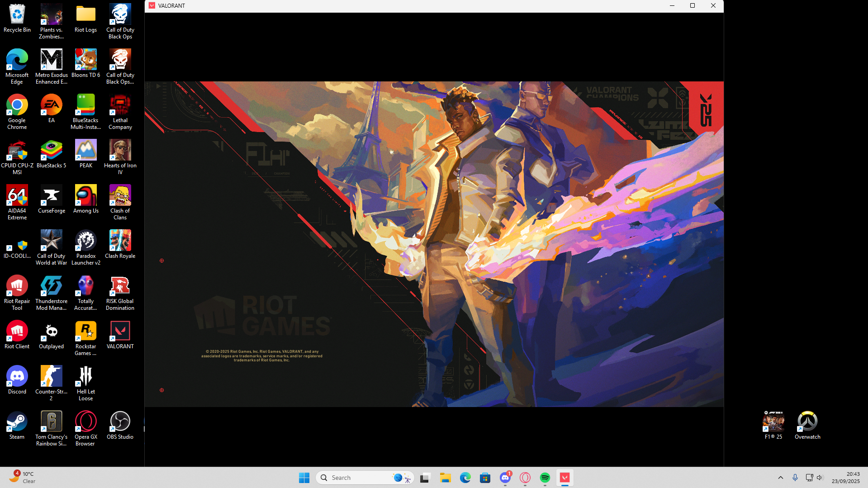Viewport: 868px width, 488px height.
Task: Select the Discord desktop shortcut
Action: 17,381
